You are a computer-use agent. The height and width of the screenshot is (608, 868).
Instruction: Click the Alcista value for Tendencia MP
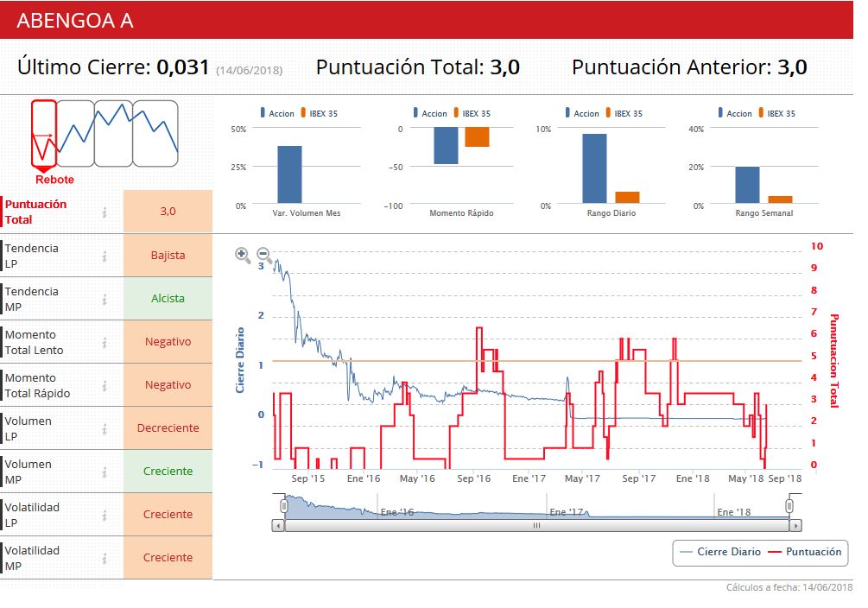coord(168,299)
